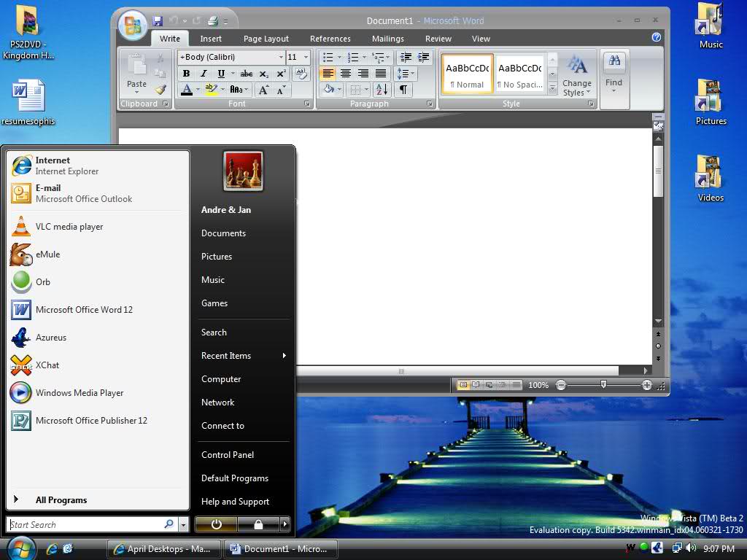Click the Clear Formatting eraser icon

point(301,74)
